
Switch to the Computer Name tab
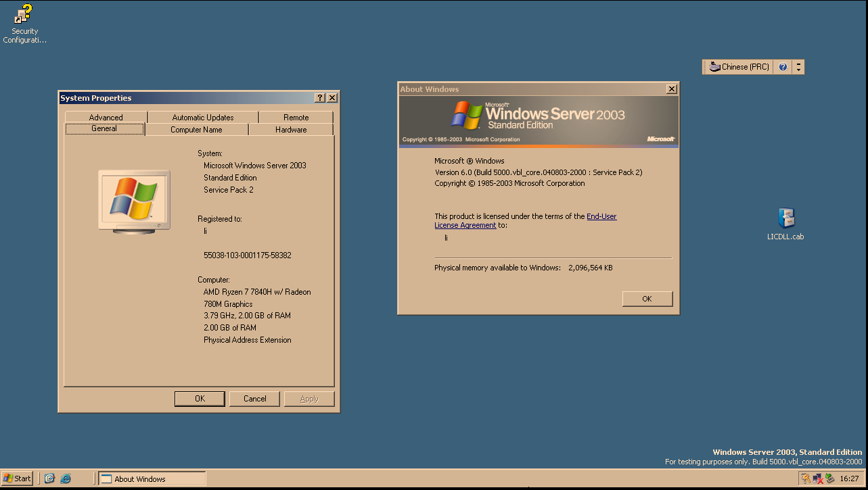(196, 129)
